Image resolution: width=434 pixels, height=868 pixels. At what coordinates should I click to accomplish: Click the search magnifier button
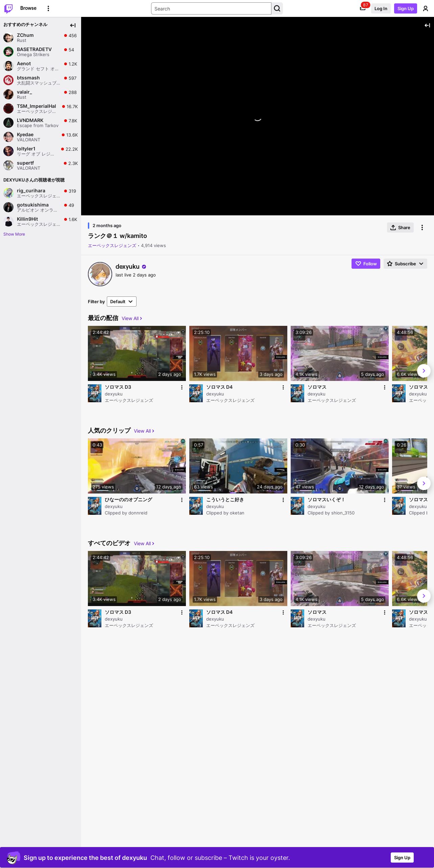click(277, 8)
